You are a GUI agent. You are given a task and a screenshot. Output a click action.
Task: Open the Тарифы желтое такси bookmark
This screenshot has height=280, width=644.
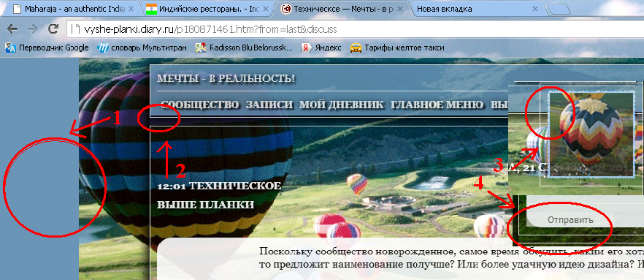(x=397, y=48)
